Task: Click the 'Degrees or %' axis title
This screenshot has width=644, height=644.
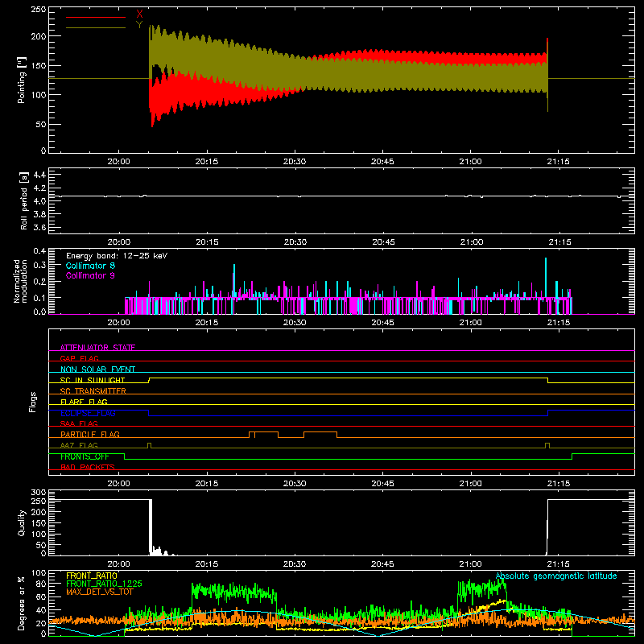Action: point(22,603)
